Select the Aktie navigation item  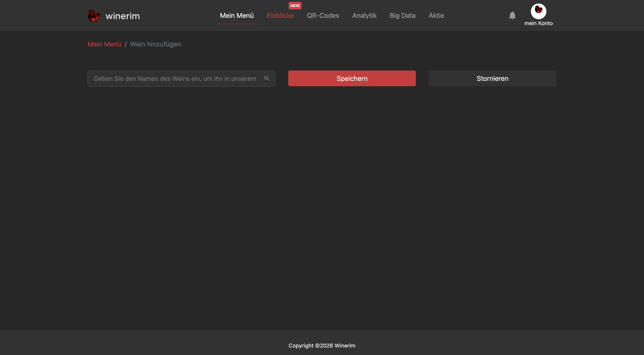[x=436, y=15]
